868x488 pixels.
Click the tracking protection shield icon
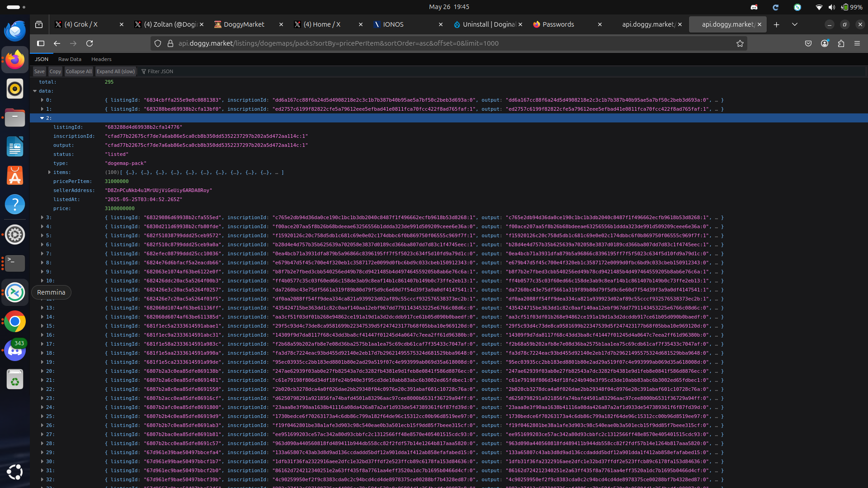[x=158, y=43]
